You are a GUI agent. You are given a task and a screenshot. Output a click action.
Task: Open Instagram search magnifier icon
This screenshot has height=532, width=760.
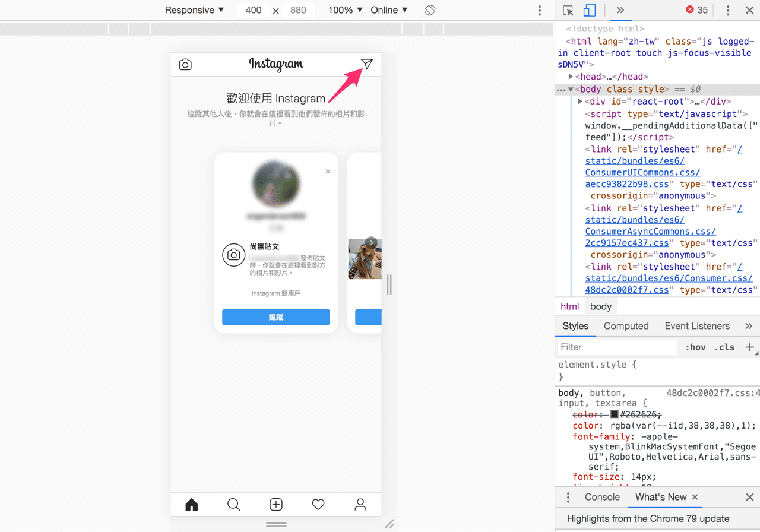pyautogui.click(x=234, y=505)
